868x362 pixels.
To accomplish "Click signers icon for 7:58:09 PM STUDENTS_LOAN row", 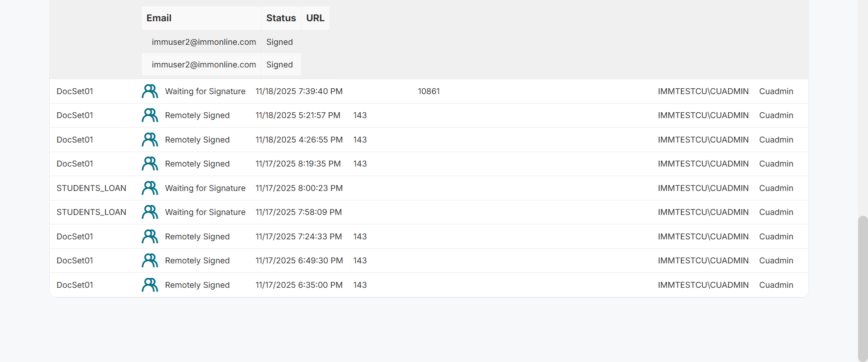I will [150, 212].
